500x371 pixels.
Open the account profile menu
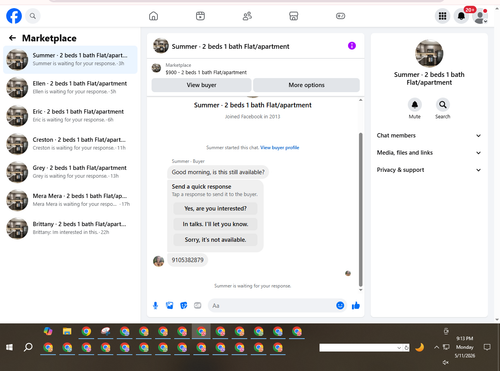(480, 16)
